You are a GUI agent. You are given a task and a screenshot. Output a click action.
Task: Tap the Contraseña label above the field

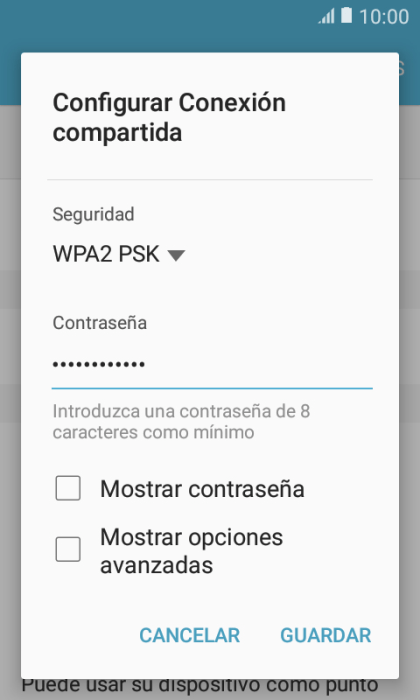tap(100, 322)
